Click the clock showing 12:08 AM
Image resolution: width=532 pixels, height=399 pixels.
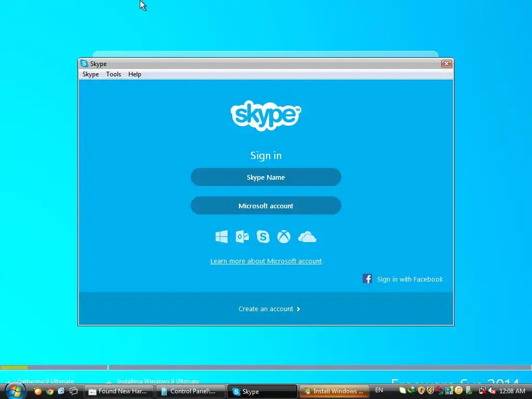pos(512,391)
